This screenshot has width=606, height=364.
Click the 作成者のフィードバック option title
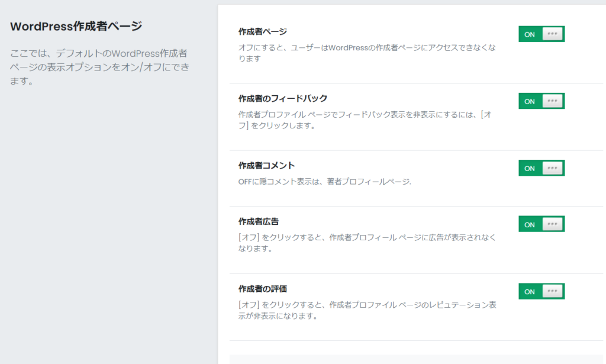tap(282, 98)
